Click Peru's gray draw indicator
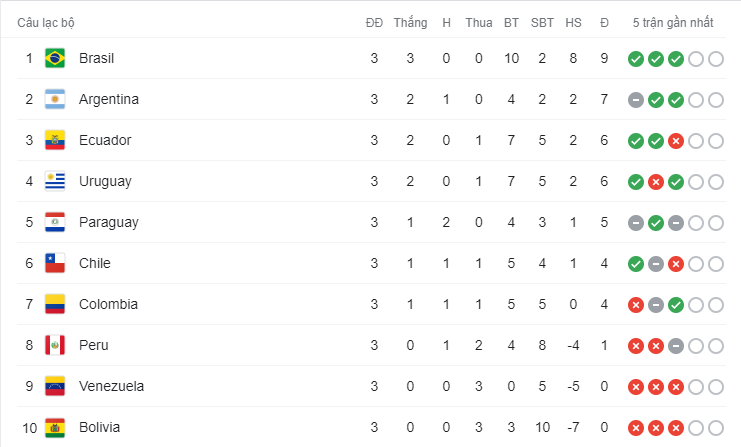The height and width of the screenshot is (447, 741). tap(676, 346)
